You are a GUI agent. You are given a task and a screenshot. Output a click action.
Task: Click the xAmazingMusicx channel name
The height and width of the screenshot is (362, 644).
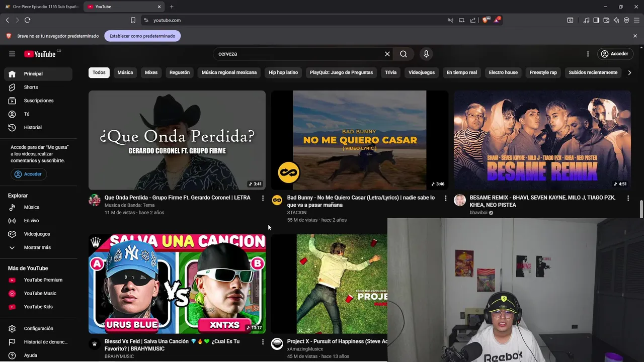pyautogui.click(x=305, y=349)
